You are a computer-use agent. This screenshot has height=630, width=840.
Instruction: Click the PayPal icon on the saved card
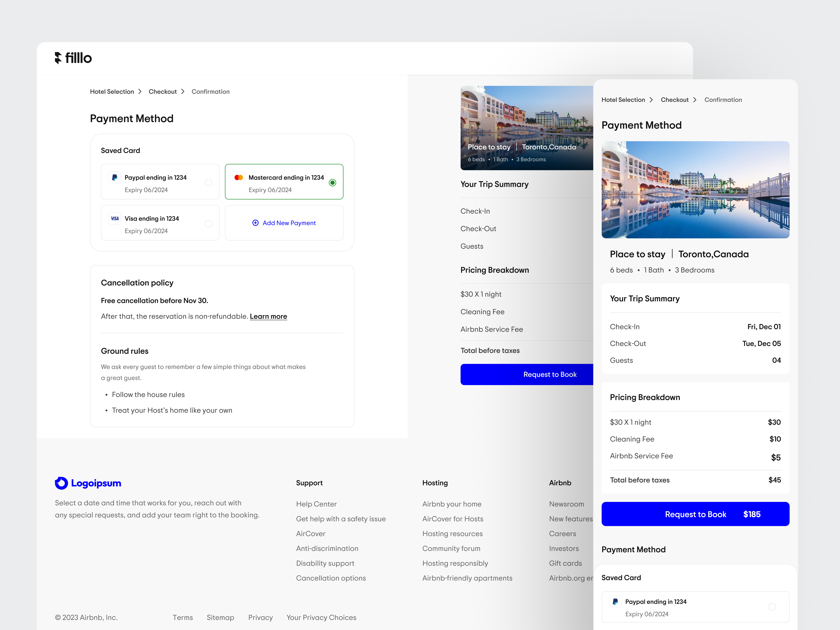(115, 177)
